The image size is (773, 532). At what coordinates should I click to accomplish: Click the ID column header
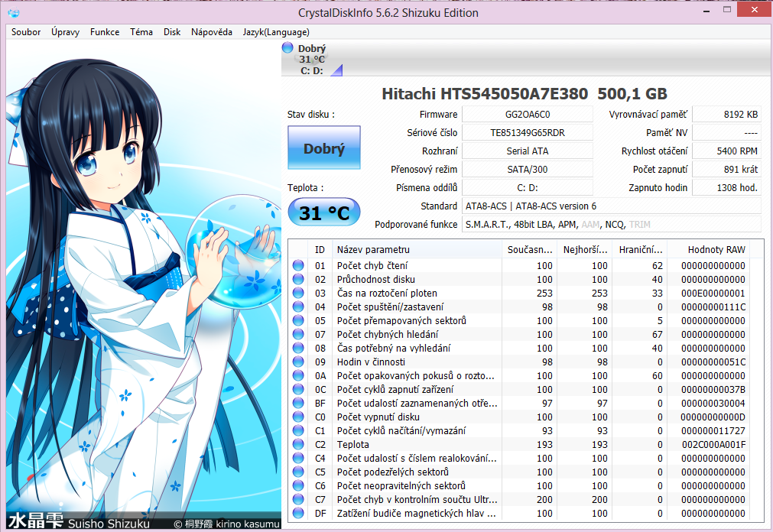pos(320,249)
